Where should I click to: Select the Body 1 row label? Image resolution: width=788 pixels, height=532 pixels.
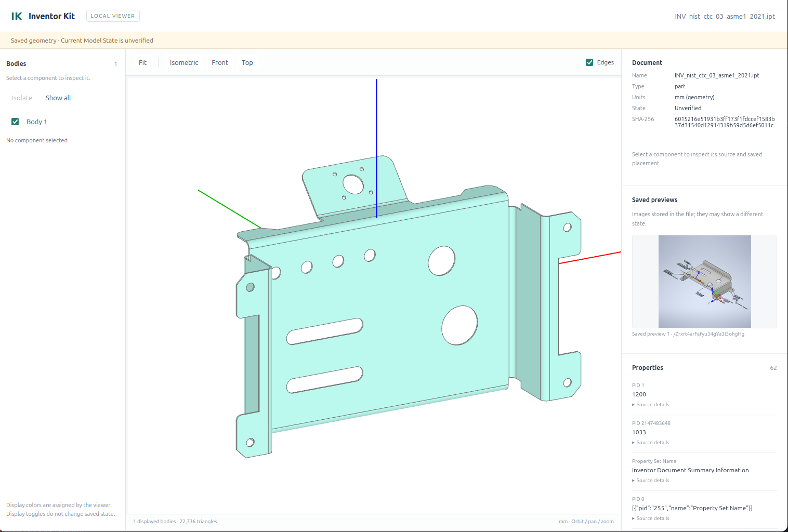point(37,122)
